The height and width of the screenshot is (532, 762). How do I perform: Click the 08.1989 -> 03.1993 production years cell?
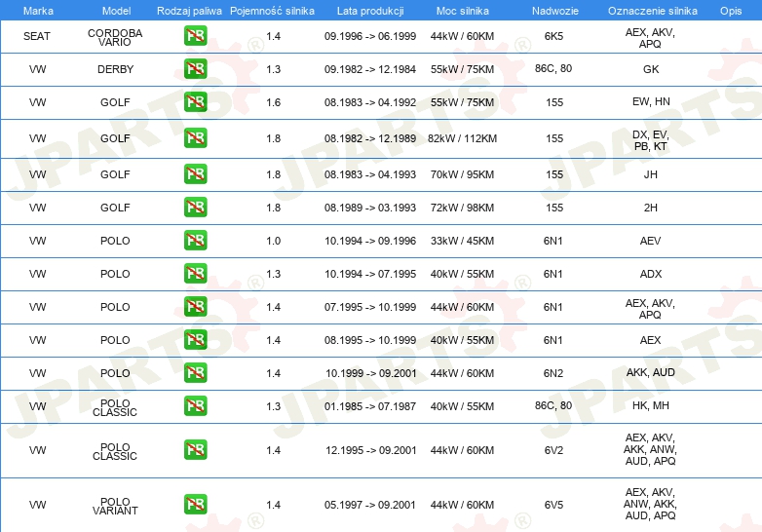[x=370, y=208]
